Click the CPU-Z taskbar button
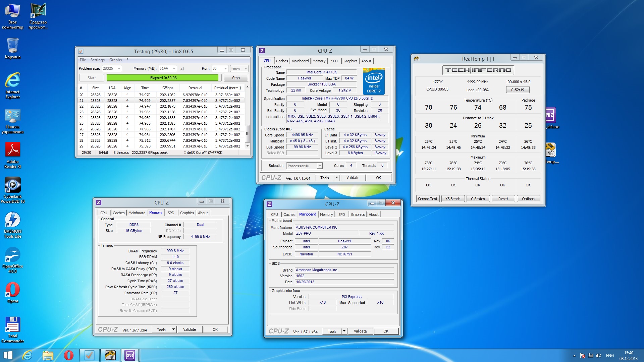 coord(130,355)
